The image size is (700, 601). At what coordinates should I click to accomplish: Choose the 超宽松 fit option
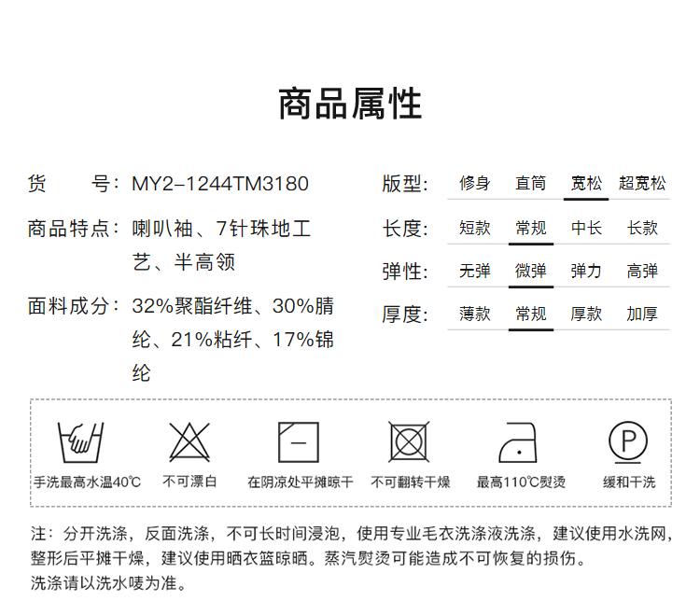(x=642, y=183)
